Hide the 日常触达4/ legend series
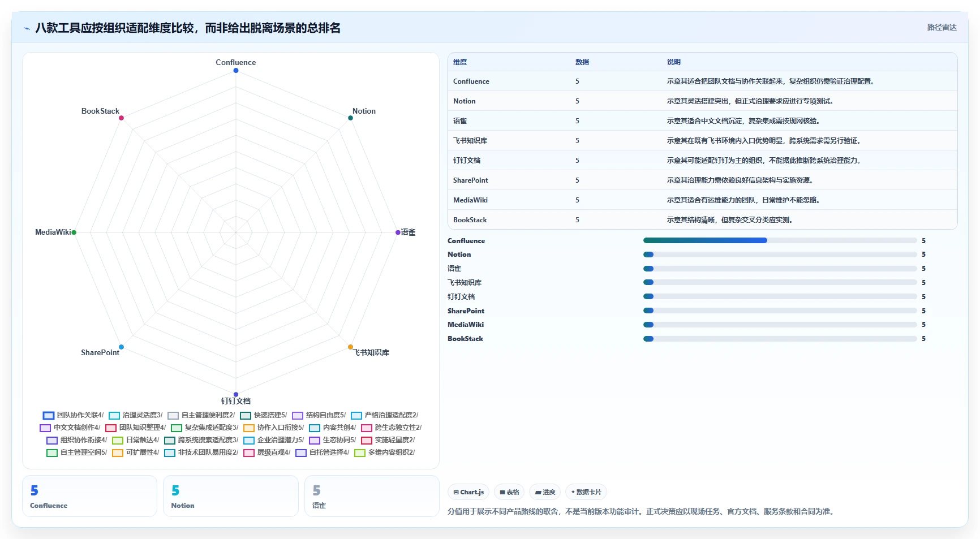 [x=136, y=440]
